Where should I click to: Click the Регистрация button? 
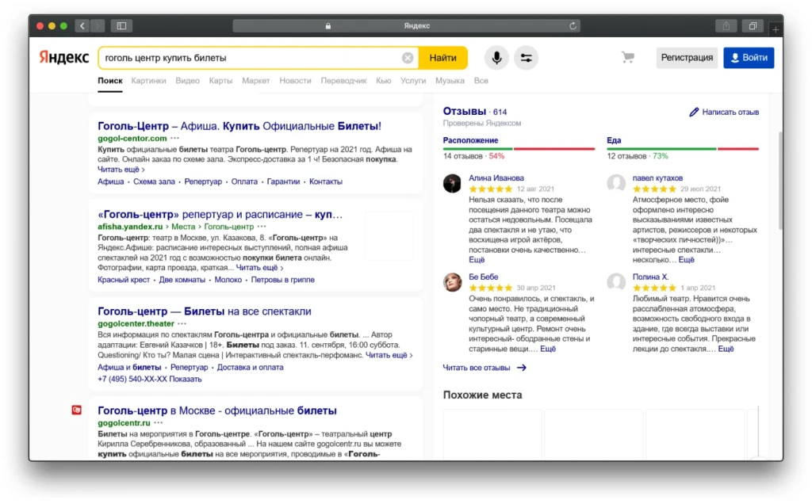687,57
